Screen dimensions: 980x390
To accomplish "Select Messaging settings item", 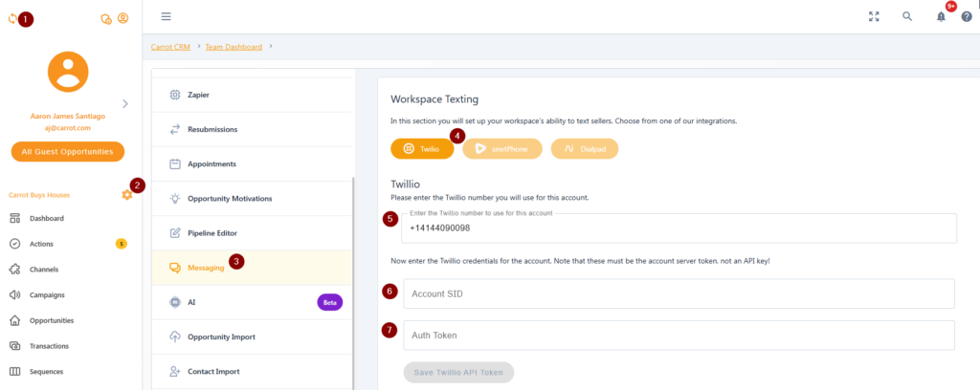I will [x=252, y=268].
